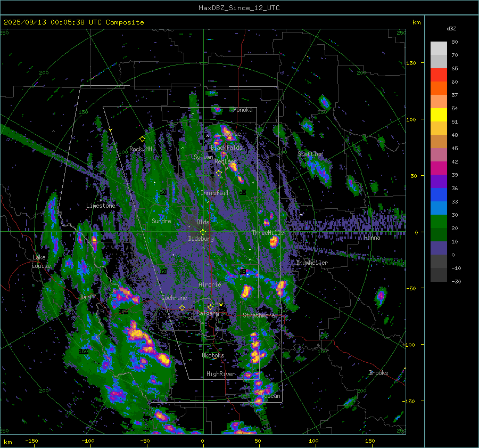Select the purple 36-39 dBZ legend swatch
The height and width of the screenshot is (448, 479).
pyautogui.click(x=439, y=182)
